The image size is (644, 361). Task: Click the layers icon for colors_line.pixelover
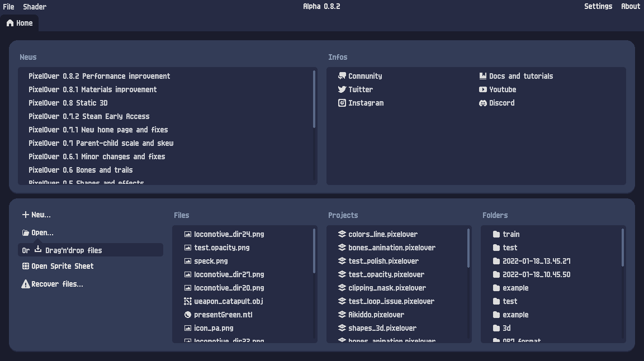coord(342,234)
